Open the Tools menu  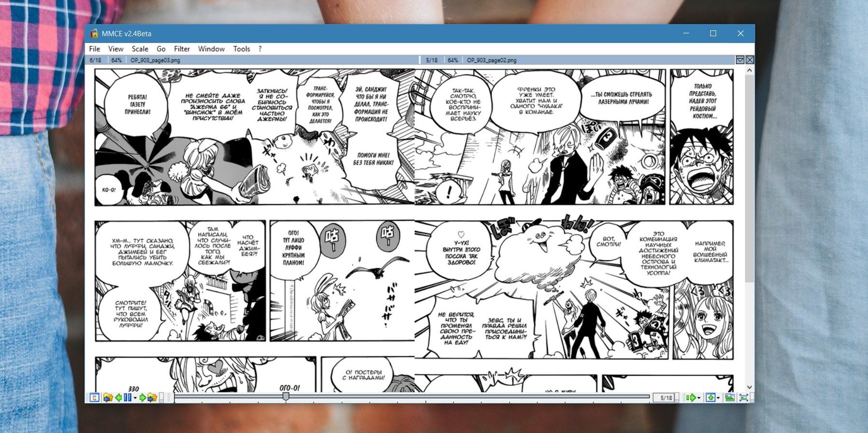242,49
